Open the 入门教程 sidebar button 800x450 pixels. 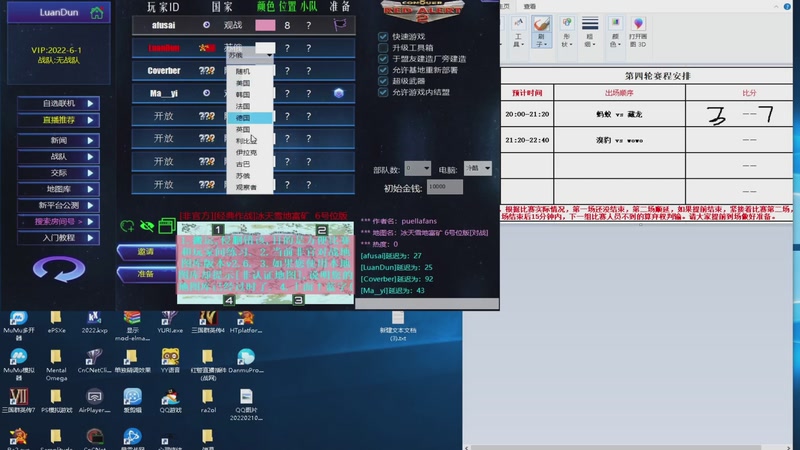[59, 238]
